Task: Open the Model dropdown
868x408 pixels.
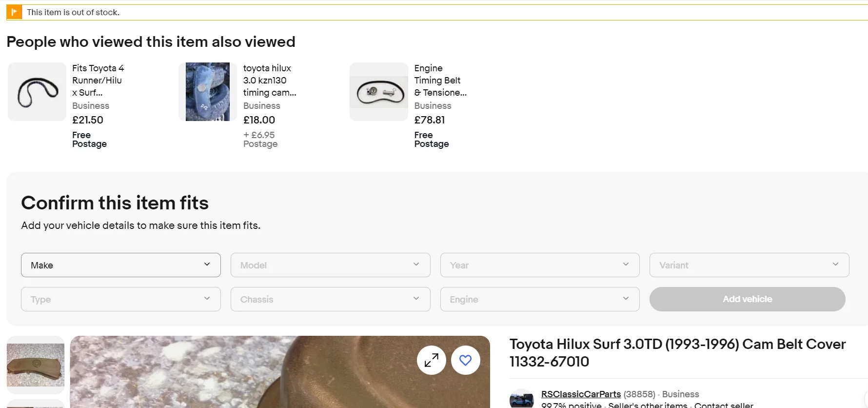Action: pos(330,265)
